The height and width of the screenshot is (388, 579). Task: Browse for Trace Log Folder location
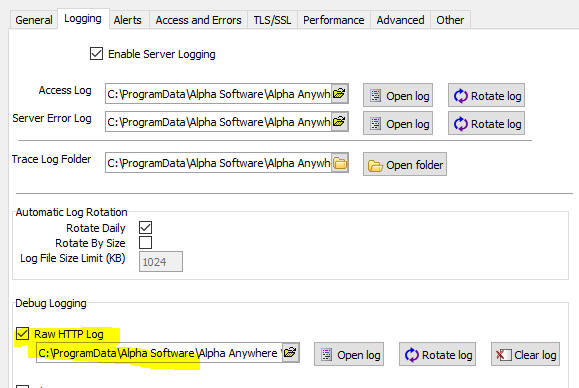coord(340,163)
